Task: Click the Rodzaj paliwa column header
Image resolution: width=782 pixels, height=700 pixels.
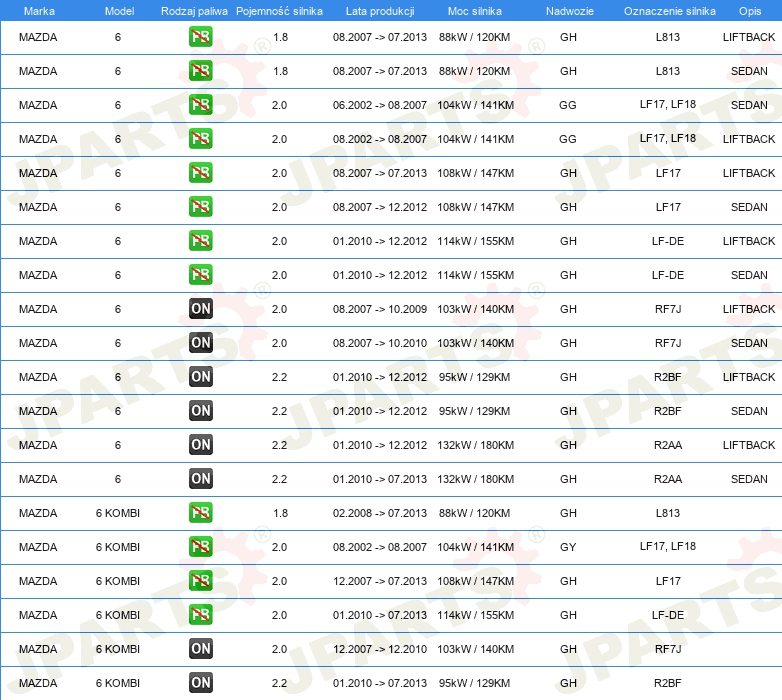Action: click(194, 11)
